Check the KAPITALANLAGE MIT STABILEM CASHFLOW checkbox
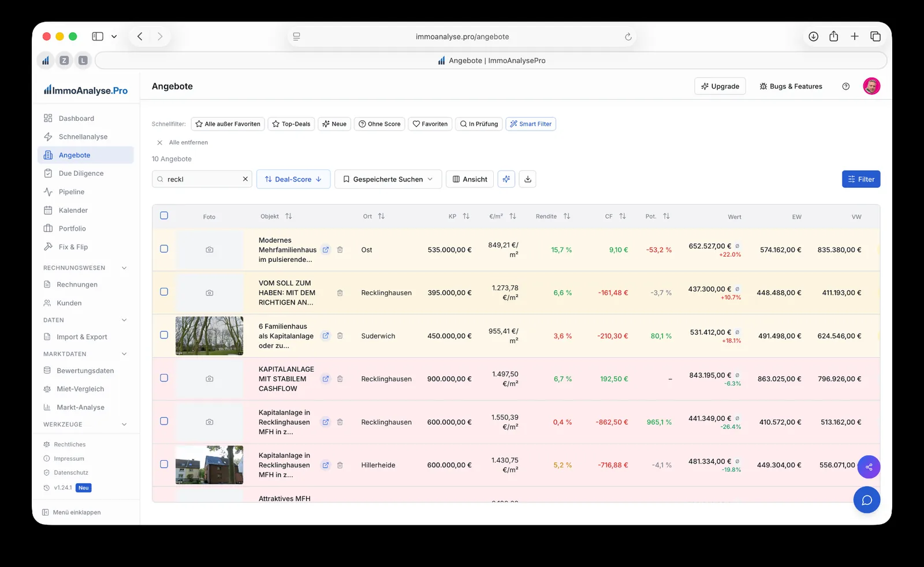 click(x=164, y=378)
